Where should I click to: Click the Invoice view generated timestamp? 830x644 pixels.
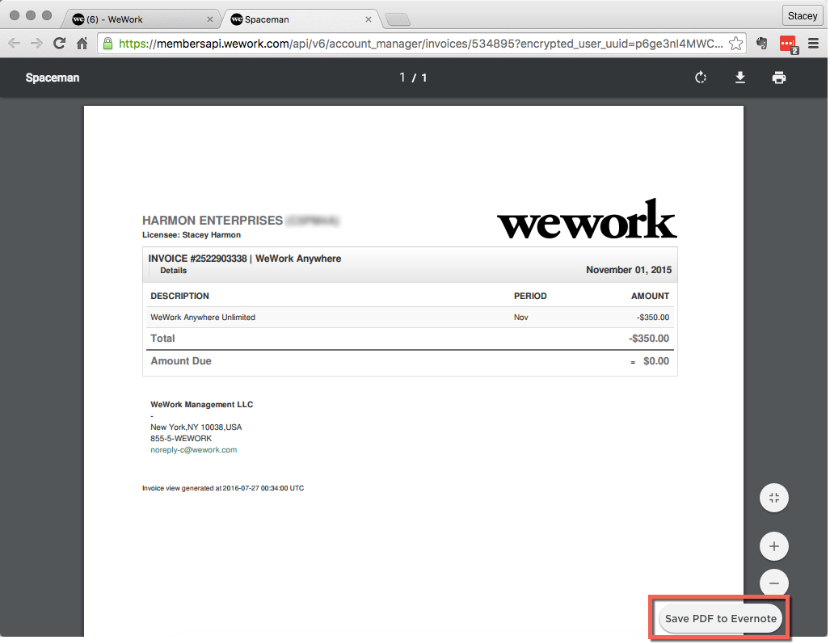pos(223,488)
